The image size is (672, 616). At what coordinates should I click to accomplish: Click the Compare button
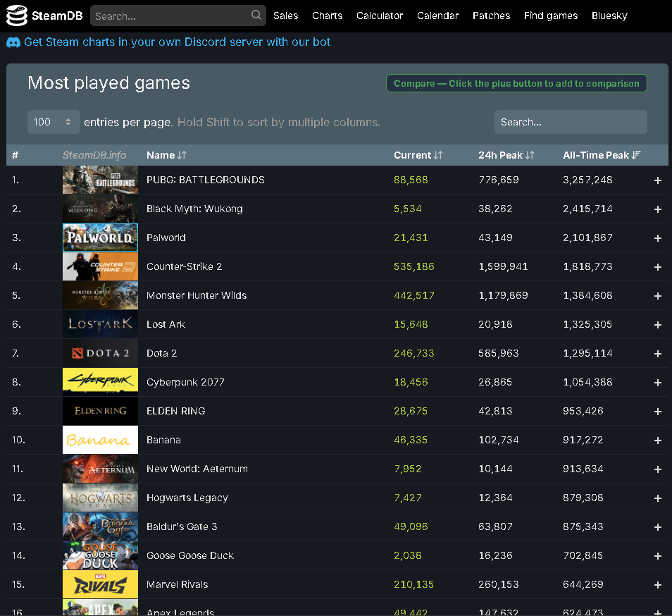(516, 82)
